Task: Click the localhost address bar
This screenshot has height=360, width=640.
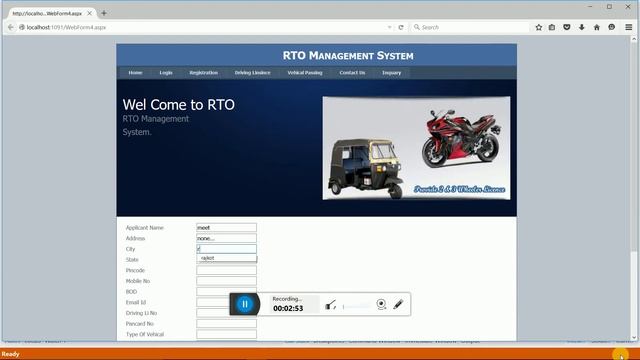Action: tap(204, 27)
